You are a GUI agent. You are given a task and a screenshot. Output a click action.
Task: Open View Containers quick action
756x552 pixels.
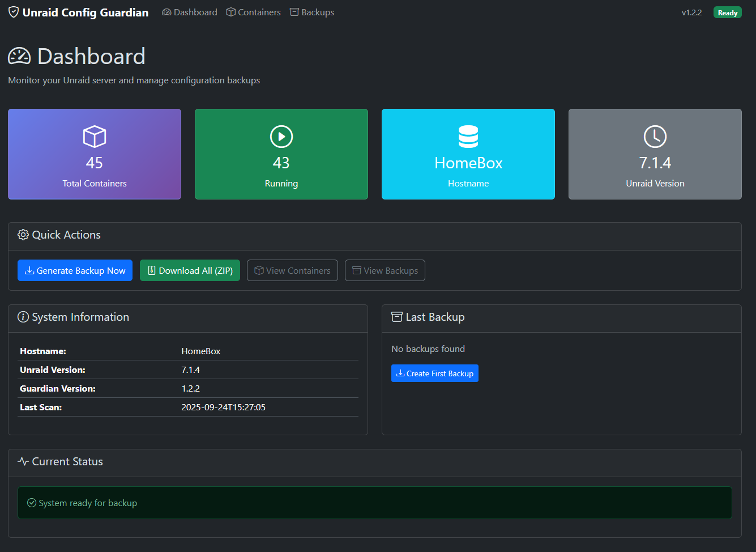[292, 270]
